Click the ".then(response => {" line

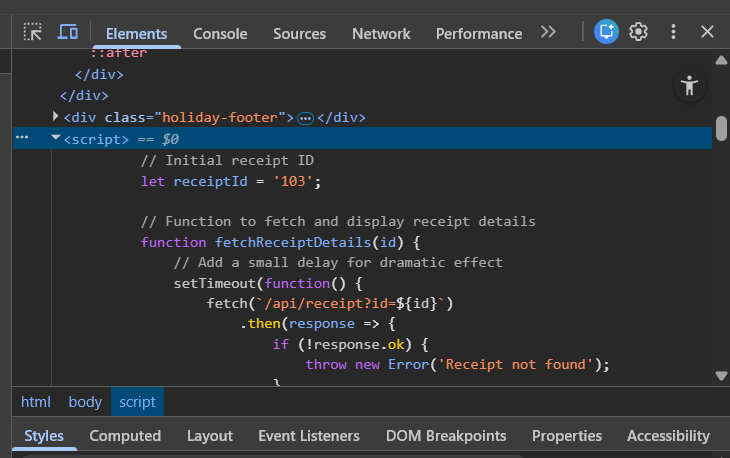pos(318,323)
